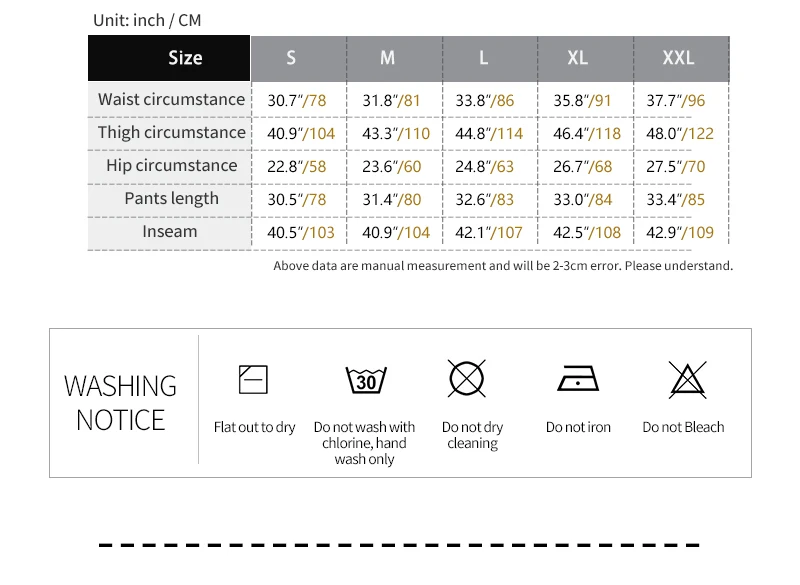The width and height of the screenshot is (800, 585).
Task: Select the Hip circumstance row label
Action: 171,166
